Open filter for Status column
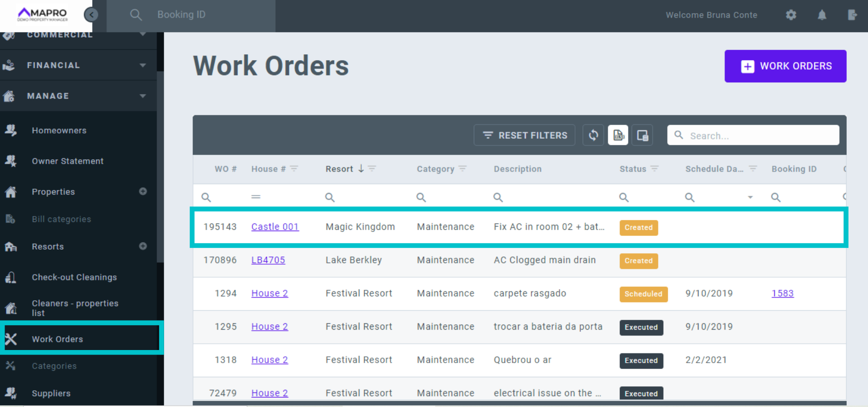 [x=655, y=169]
